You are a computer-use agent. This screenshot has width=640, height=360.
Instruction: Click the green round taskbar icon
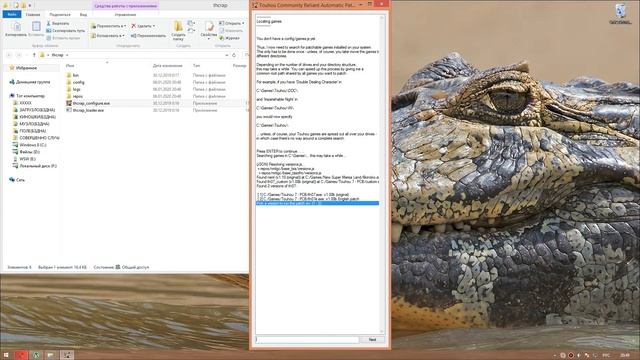tap(36, 355)
